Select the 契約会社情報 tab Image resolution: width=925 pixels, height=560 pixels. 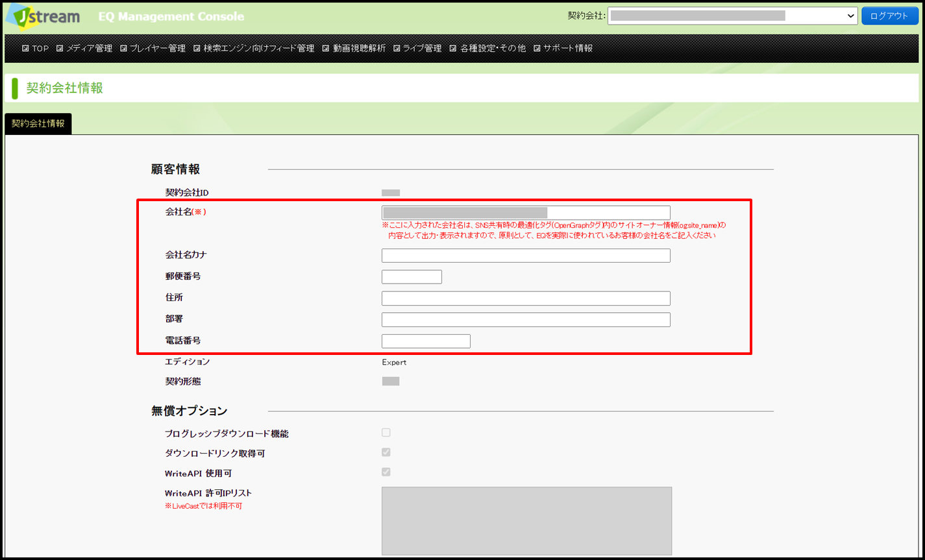(x=38, y=123)
